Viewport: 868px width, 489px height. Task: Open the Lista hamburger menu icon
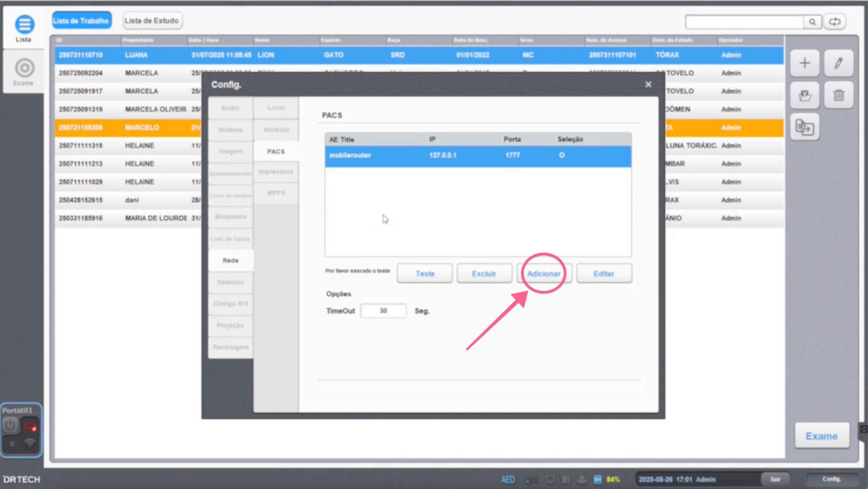(x=24, y=24)
